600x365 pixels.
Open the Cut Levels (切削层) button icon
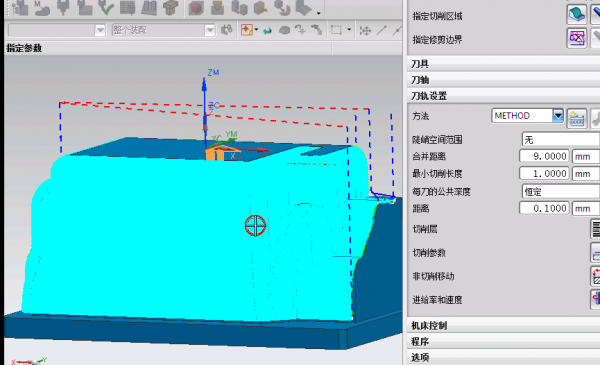click(x=595, y=228)
